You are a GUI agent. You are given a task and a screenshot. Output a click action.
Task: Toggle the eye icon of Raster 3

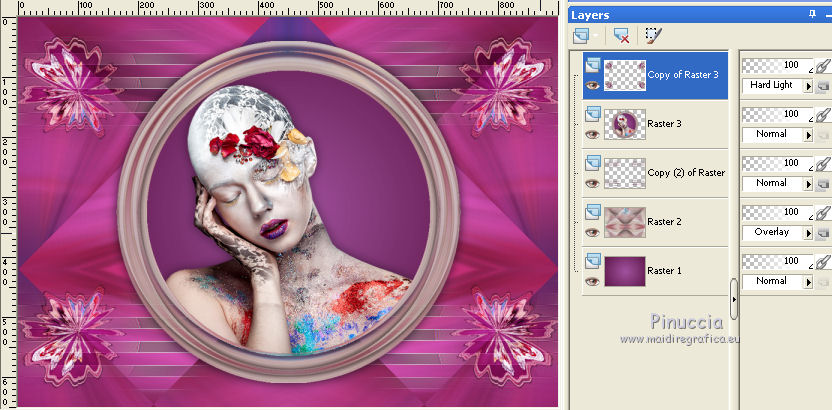pos(592,134)
